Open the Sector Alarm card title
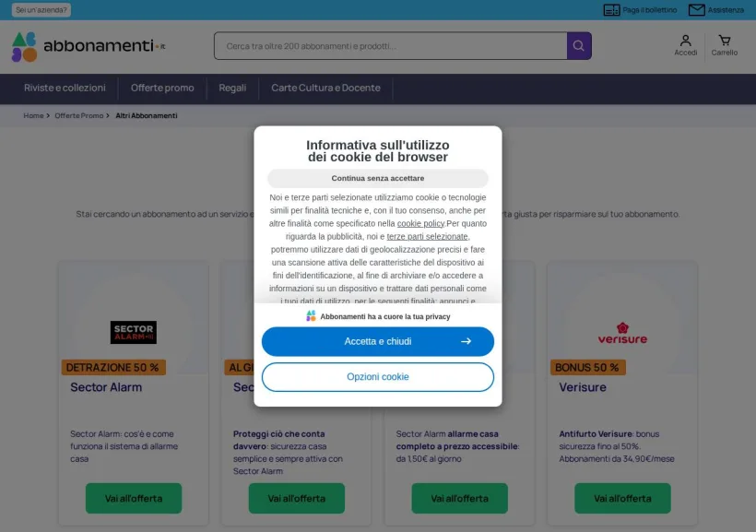This screenshot has width=756, height=532. (106, 387)
